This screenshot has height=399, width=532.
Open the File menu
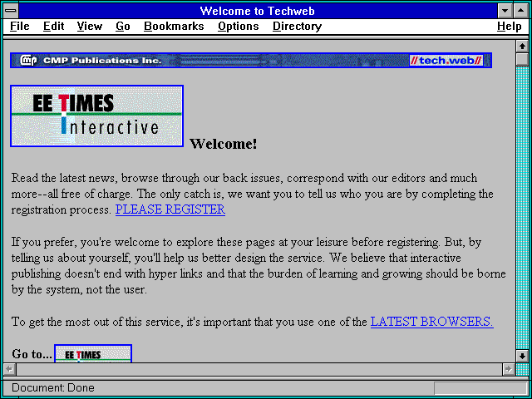pyautogui.click(x=20, y=26)
